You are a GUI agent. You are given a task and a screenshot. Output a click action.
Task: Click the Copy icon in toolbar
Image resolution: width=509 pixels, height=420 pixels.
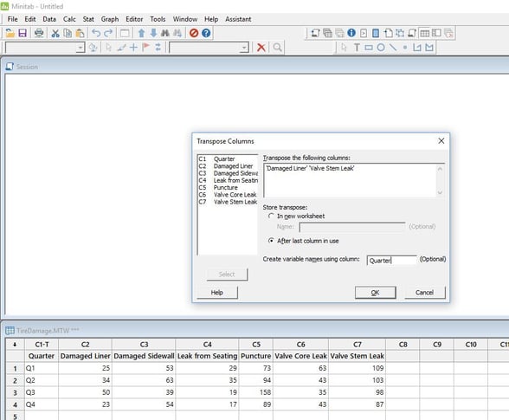68,33
